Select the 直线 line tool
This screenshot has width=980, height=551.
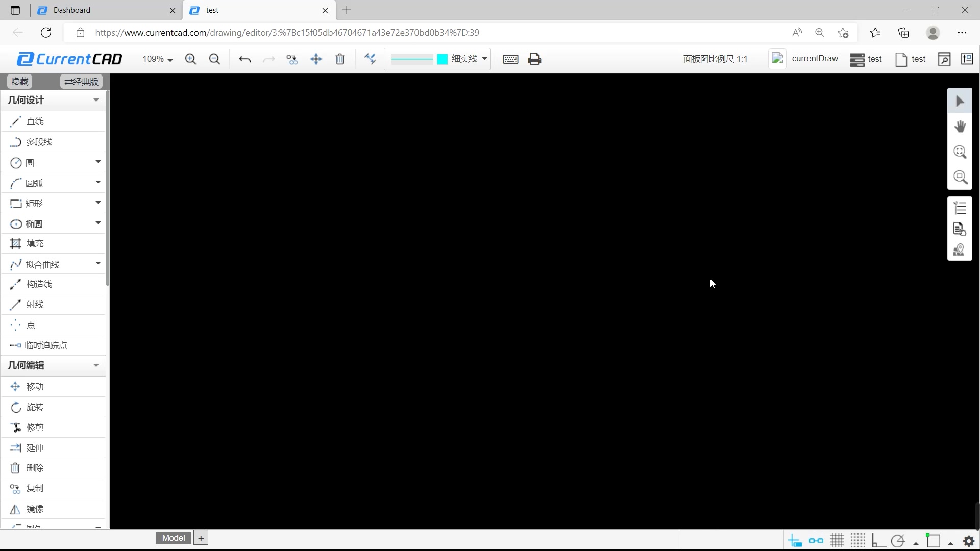pyautogui.click(x=54, y=121)
